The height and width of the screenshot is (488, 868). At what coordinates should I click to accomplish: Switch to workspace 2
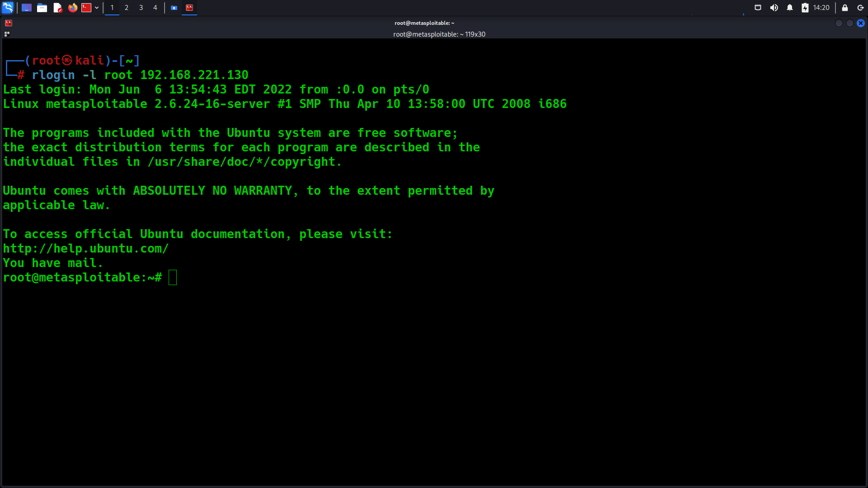[x=127, y=8]
